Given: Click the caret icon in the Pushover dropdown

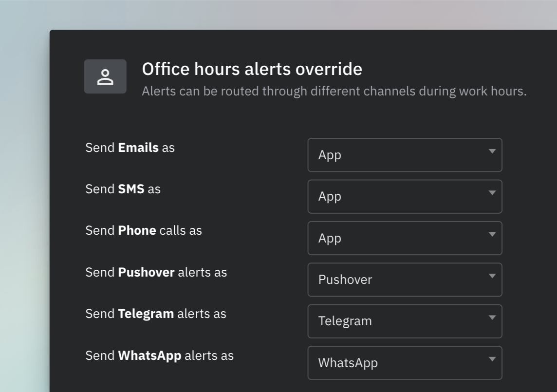Looking at the screenshot, I should (492, 276).
